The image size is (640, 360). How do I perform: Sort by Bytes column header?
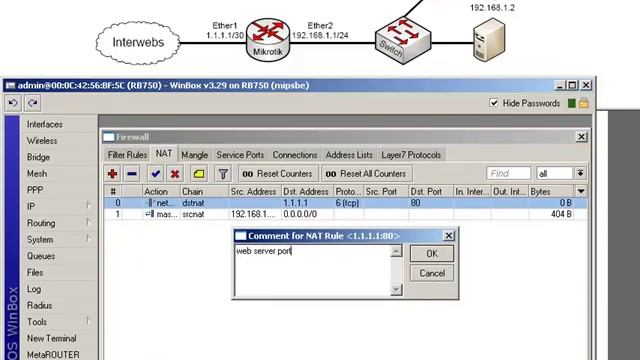pyautogui.click(x=551, y=191)
